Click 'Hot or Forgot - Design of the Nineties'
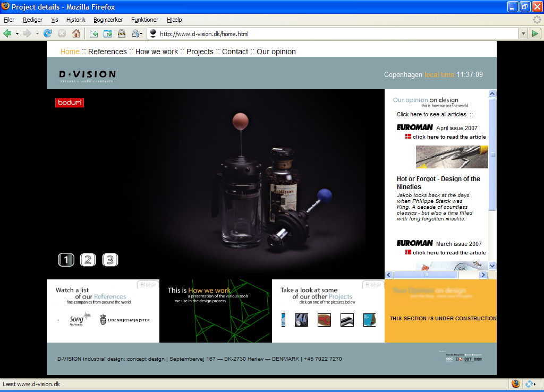Screen dimensions: 544x392 pyautogui.click(x=438, y=183)
